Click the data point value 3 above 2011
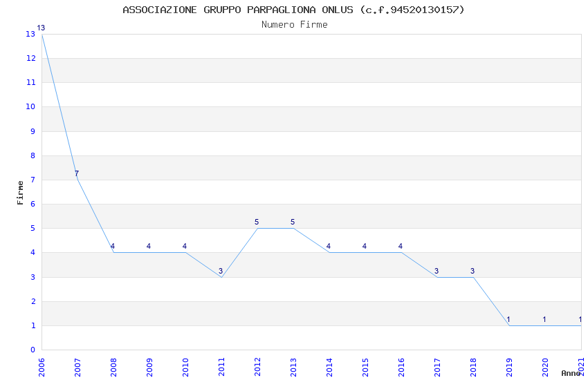 click(x=221, y=272)
